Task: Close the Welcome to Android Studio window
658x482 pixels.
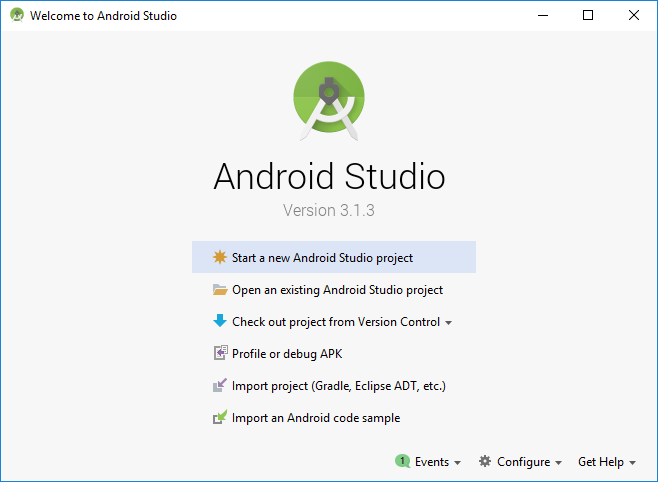Action: tap(634, 16)
